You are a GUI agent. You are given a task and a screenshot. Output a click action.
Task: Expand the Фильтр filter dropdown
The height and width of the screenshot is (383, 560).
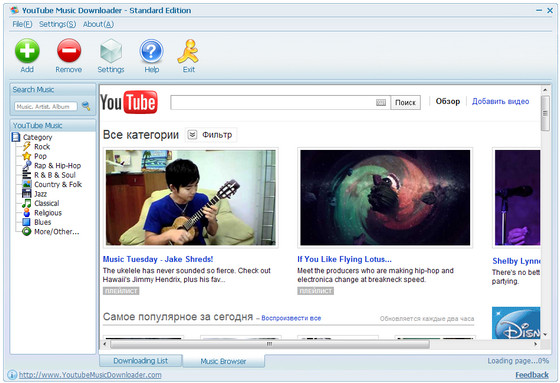(x=211, y=135)
